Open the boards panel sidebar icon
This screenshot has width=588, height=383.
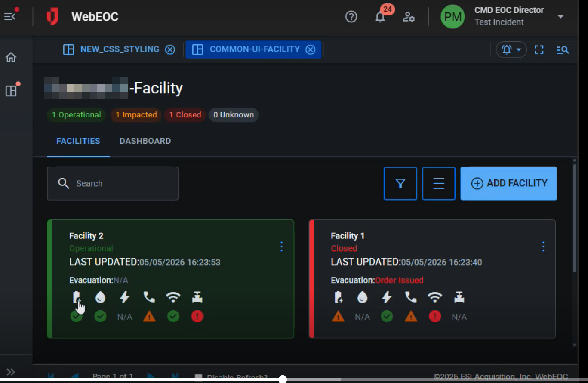click(11, 90)
